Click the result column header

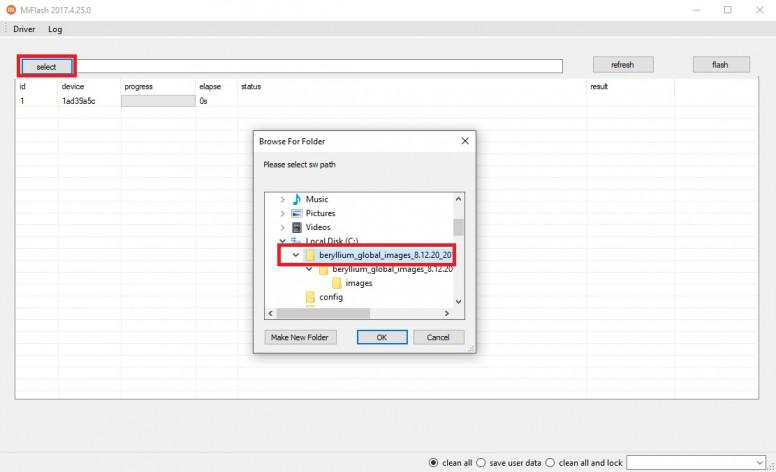click(599, 86)
